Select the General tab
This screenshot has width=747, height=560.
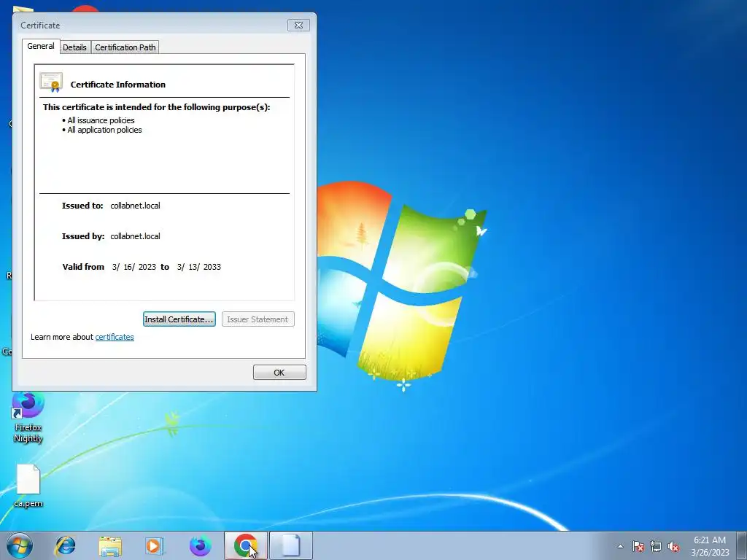pyautogui.click(x=41, y=46)
